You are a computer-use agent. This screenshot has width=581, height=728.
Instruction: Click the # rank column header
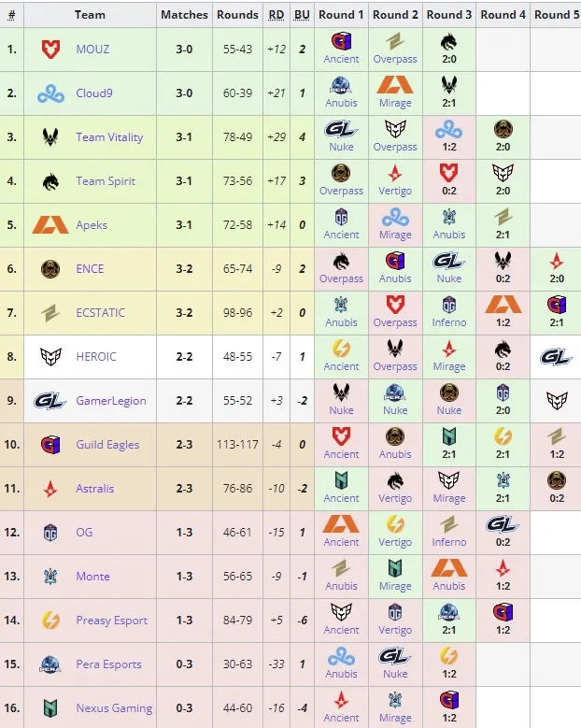[x=11, y=15]
